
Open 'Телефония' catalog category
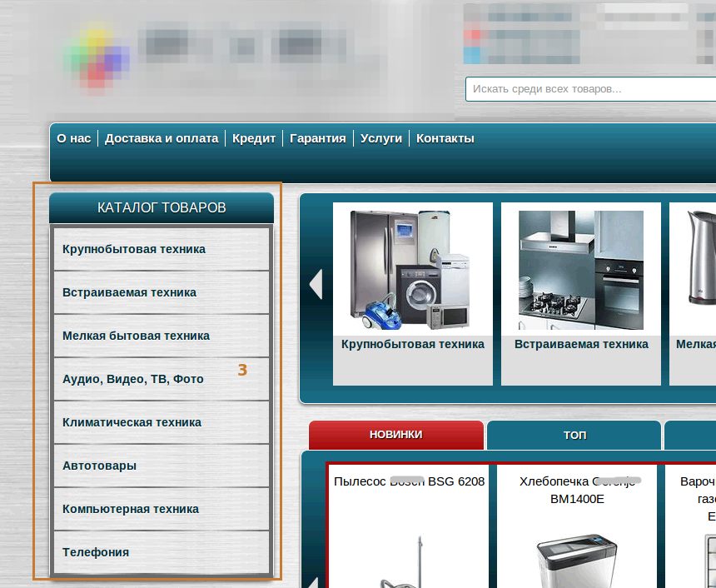click(162, 552)
